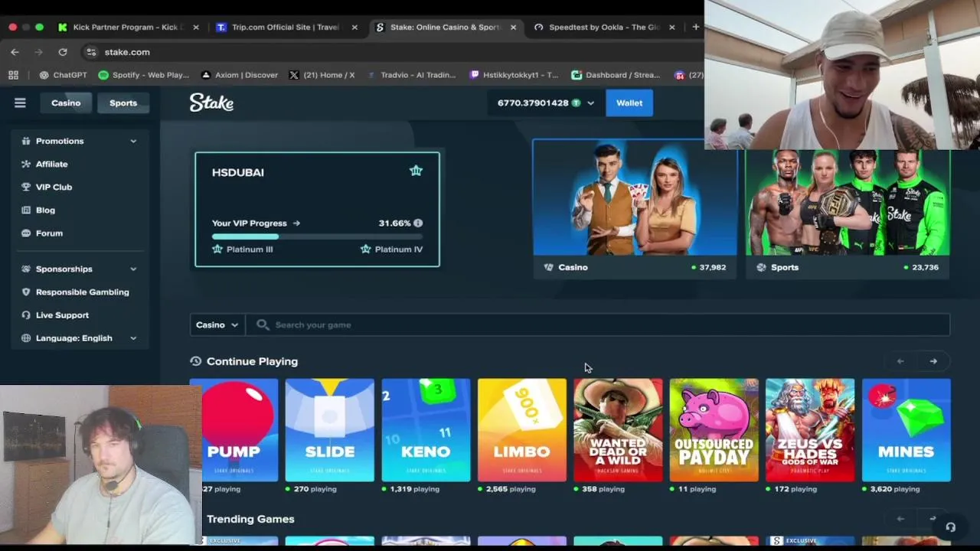
Task: Switch to the Sports tab
Action: pos(123,103)
